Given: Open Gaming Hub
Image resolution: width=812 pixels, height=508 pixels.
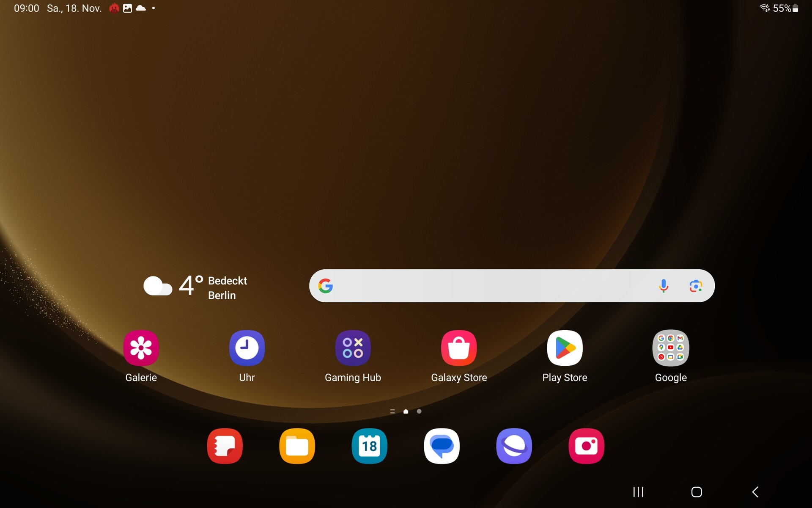Looking at the screenshot, I should click(x=353, y=348).
